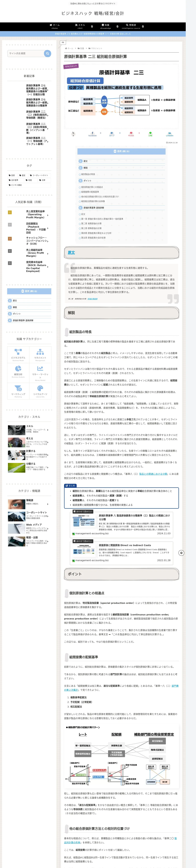Open 第三章 標準原価の計算 contents entry
The width and height of the screenshot is (196, 868).
coord(91,228)
